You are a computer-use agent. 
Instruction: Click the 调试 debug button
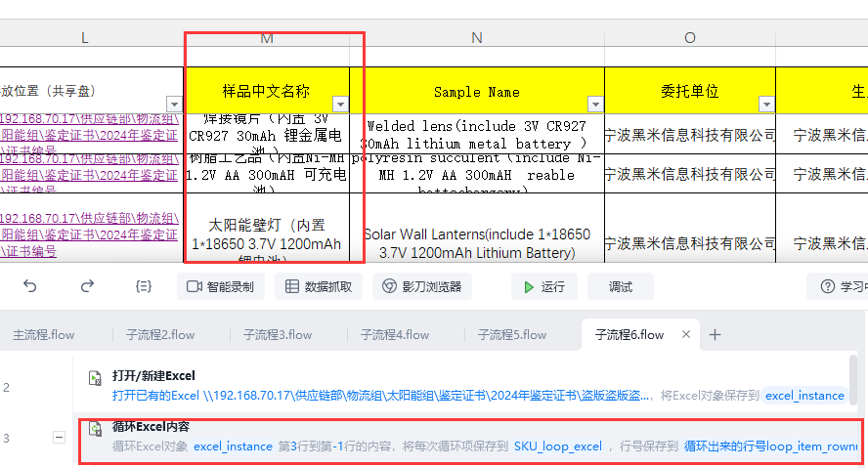coord(621,286)
